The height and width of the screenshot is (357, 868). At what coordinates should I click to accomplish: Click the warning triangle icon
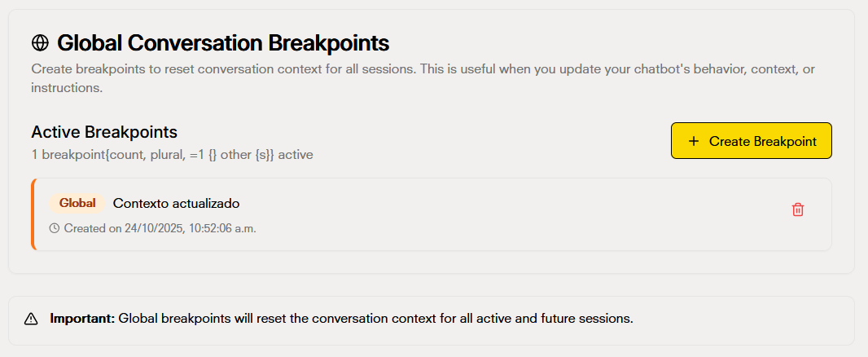point(31,319)
